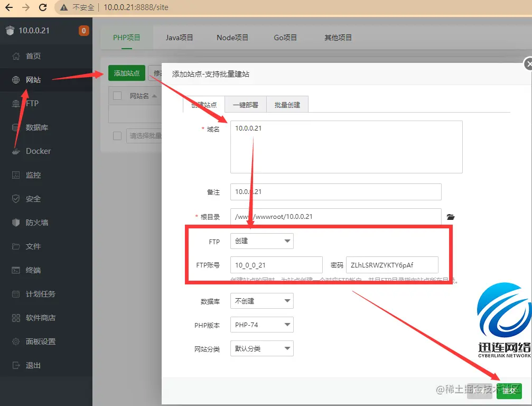Open the 首页 menu item

[x=46, y=56]
